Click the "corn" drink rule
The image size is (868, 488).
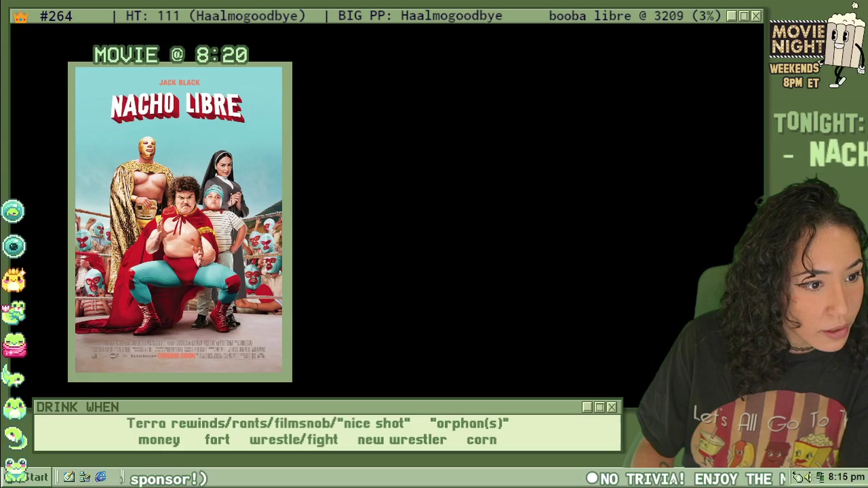coord(481,440)
